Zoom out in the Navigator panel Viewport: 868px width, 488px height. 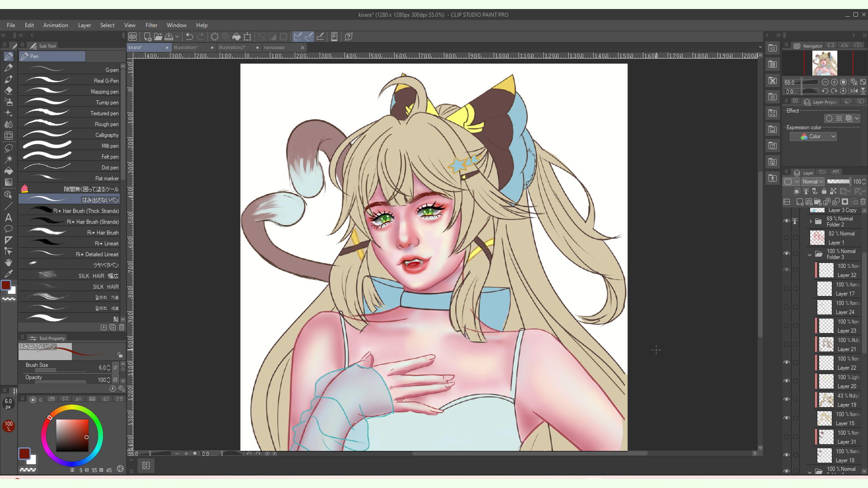(825, 82)
